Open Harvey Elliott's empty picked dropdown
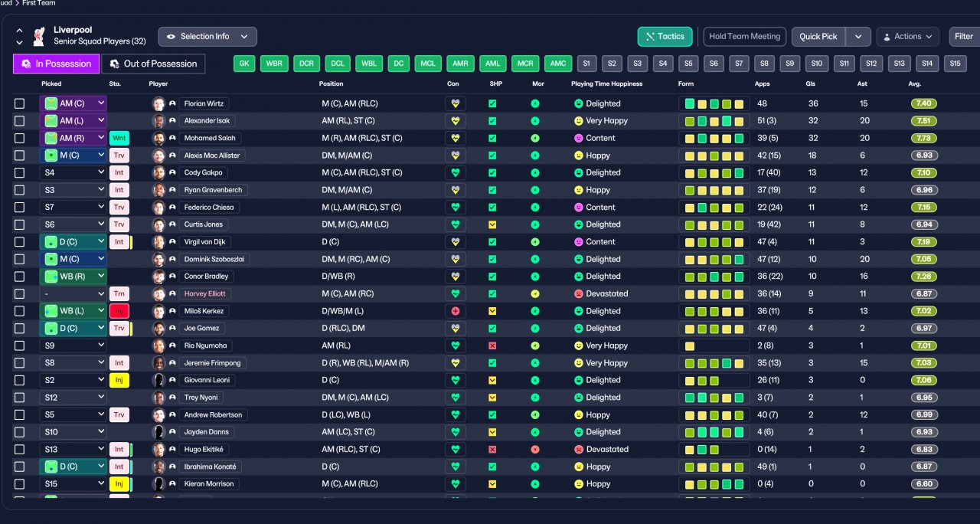 pyautogui.click(x=73, y=293)
